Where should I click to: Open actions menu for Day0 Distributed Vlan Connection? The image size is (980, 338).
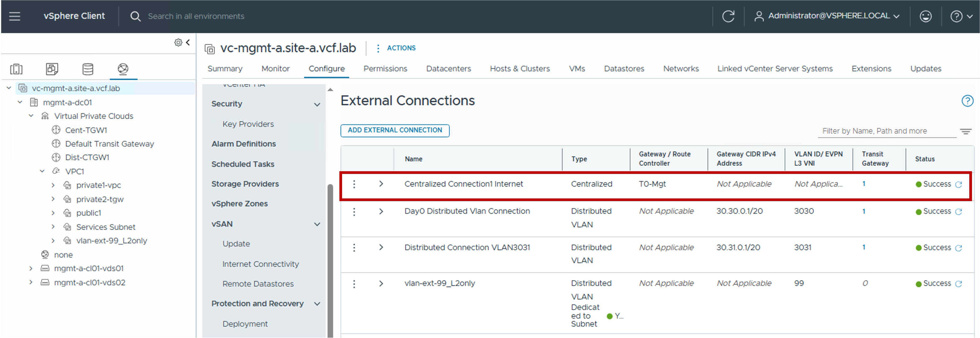(x=354, y=212)
